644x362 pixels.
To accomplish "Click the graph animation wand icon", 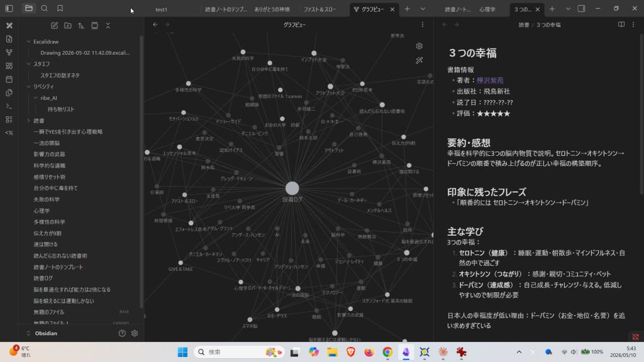I will (419, 60).
